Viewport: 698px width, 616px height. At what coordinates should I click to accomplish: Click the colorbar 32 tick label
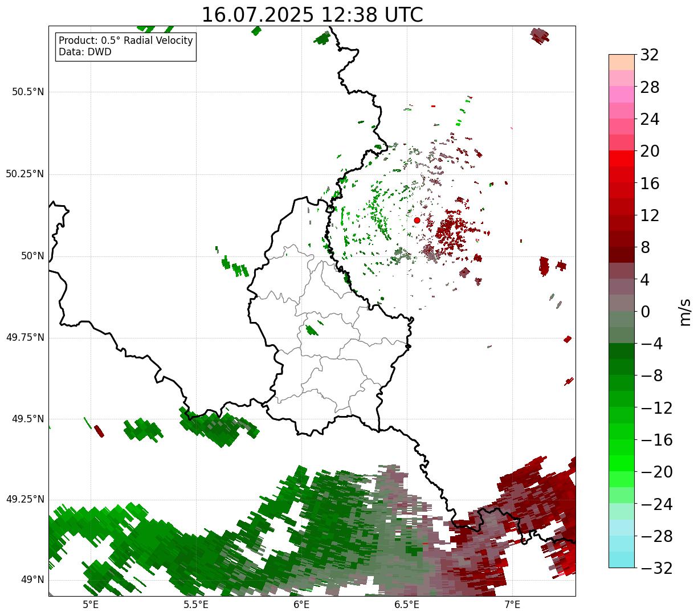pyautogui.click(x=650, y=55)
